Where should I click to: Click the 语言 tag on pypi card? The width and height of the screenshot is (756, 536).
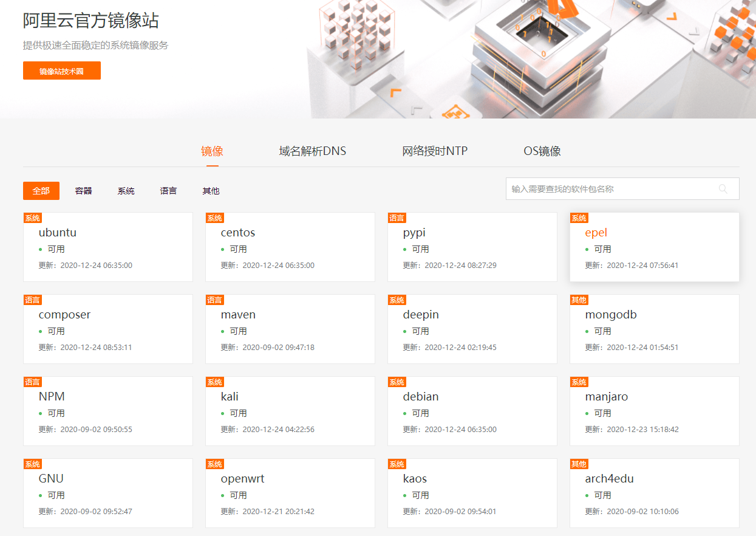(397, 218)
